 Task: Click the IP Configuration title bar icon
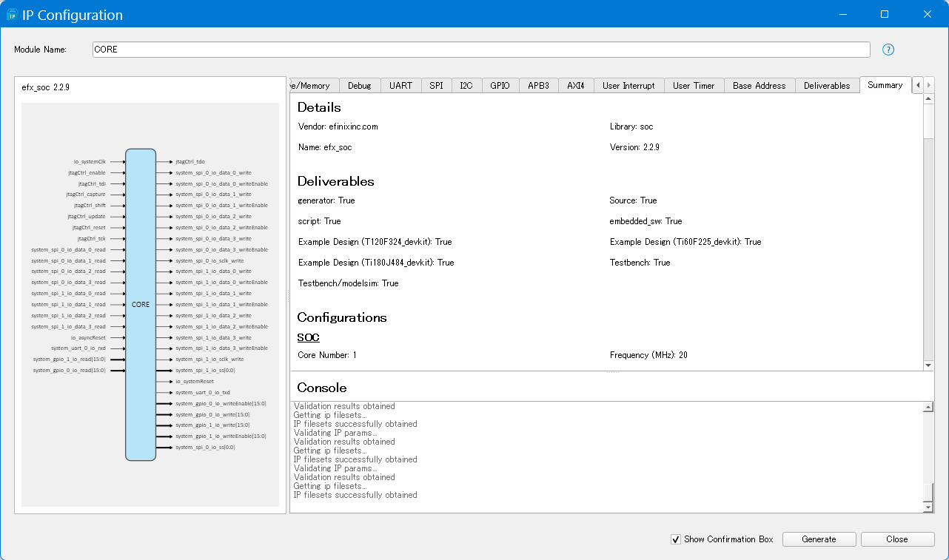pyautogui.click(x=12, y=15)
